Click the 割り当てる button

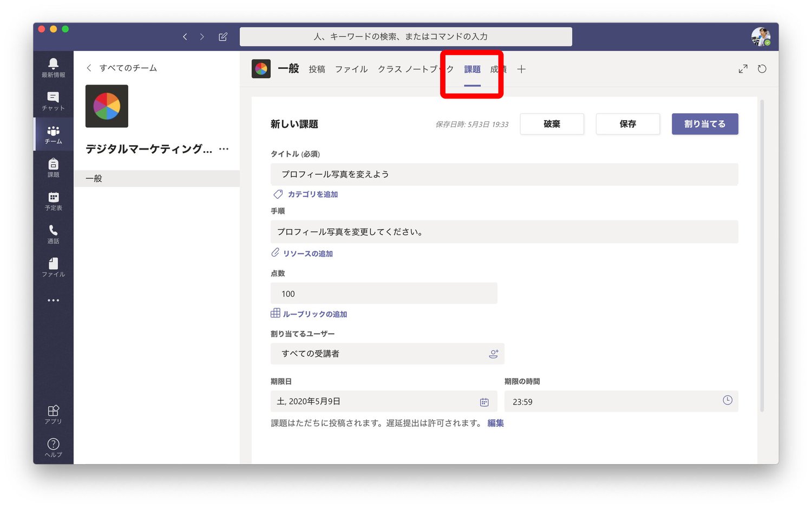705,123
